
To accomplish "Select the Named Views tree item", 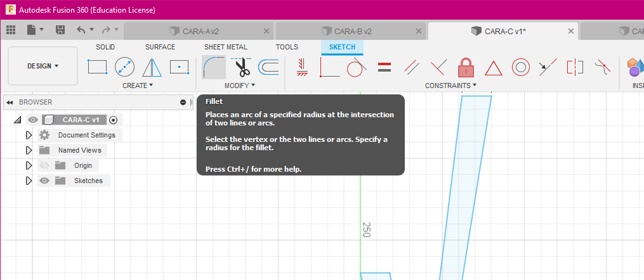I will pyautogui.click(x=80, y=151).
